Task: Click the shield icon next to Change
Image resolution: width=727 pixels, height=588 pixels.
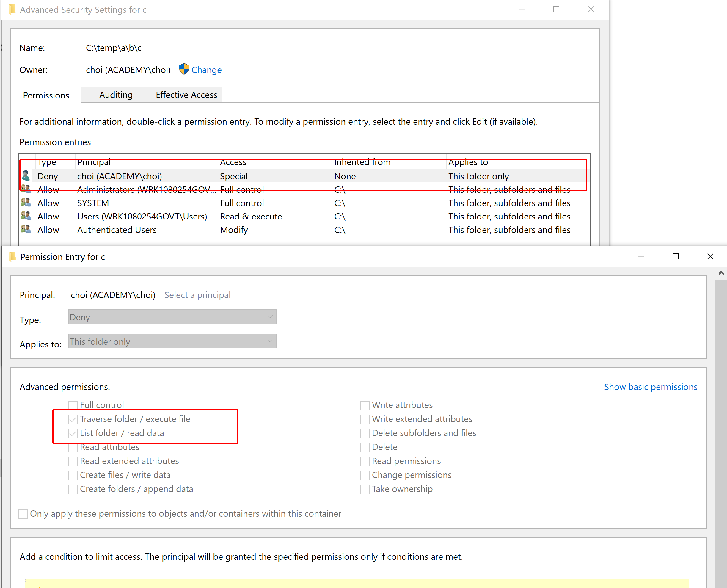Action: point(184,69)
